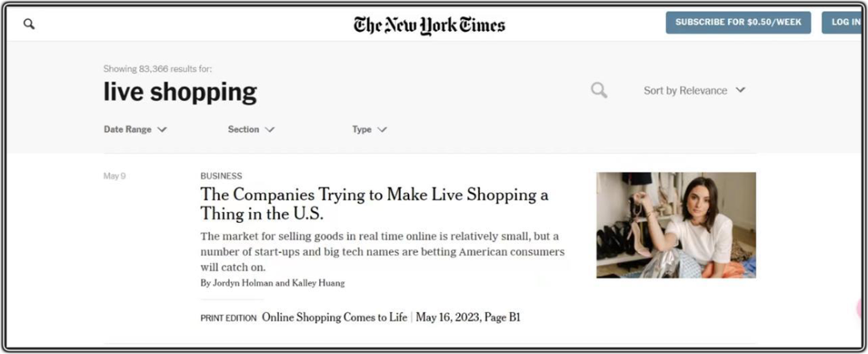Click the 'May 16, 2023, Page B1' text

(468, 318)
